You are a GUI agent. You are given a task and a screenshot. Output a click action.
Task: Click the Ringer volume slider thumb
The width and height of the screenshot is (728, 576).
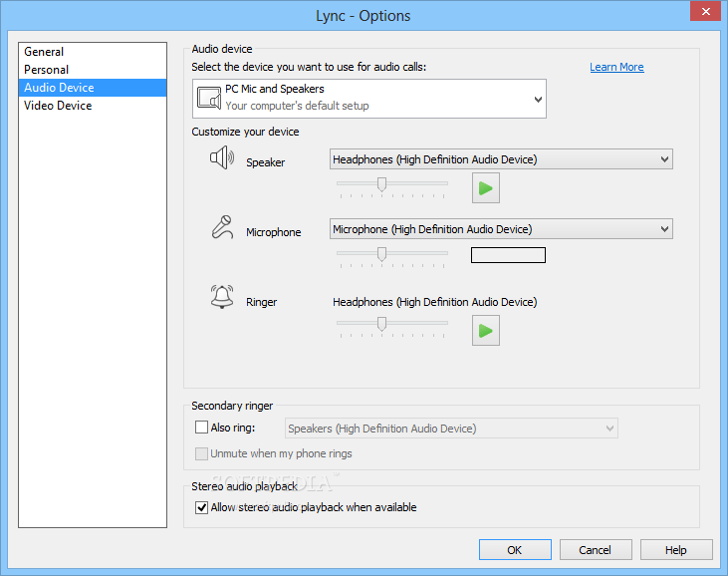tap(381, 324)
